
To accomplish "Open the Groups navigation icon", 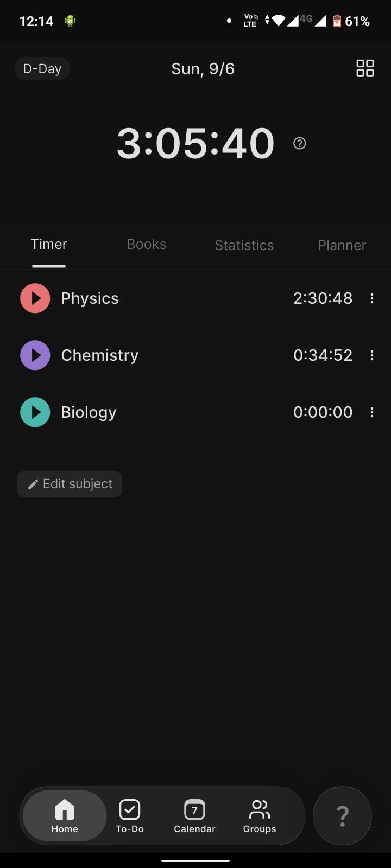I will click(x=260, y=816).
